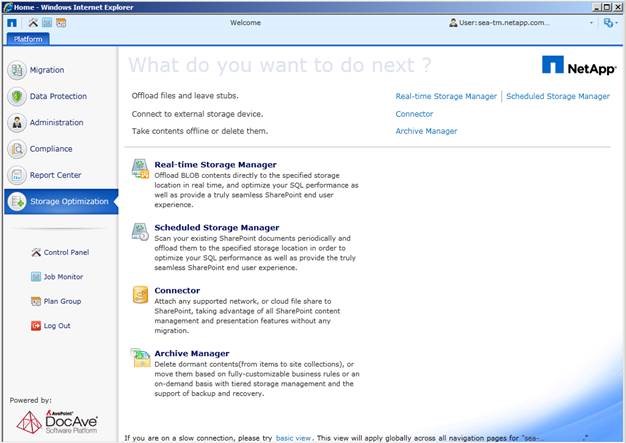Click the Migration sidebar icon
This screenshot has width=626, height=443.
tap(17, 70)
